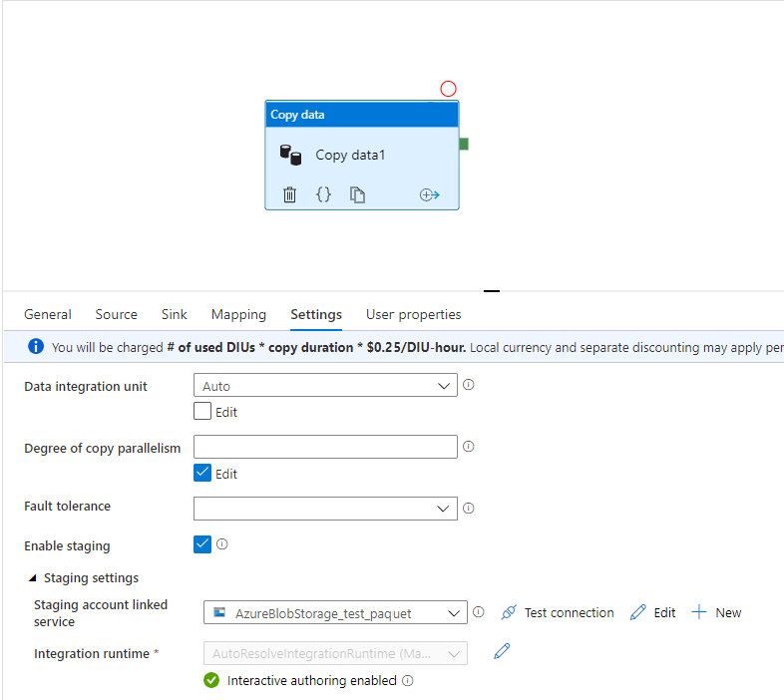Open the Data integration unit Auto dropdown
784x700 pixels.
[x=325, y=385]
